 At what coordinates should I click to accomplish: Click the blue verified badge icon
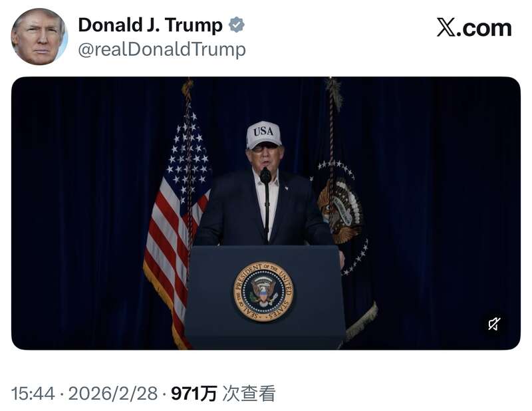coord(237,25)
